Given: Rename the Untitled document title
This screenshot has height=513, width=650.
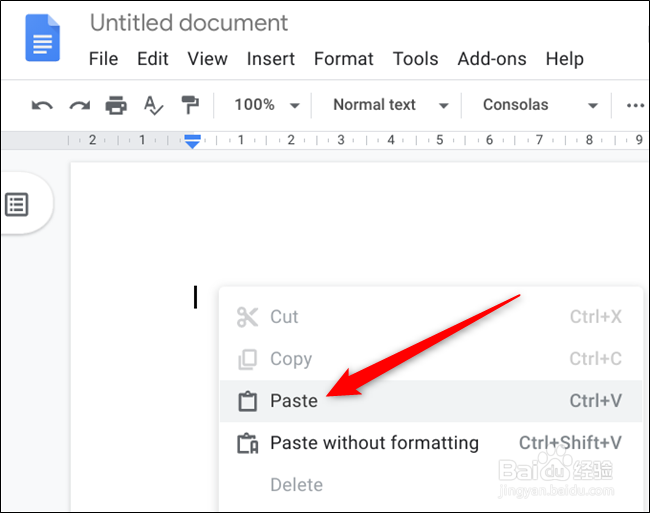Looking at the screenshot, I should point(189,22).
